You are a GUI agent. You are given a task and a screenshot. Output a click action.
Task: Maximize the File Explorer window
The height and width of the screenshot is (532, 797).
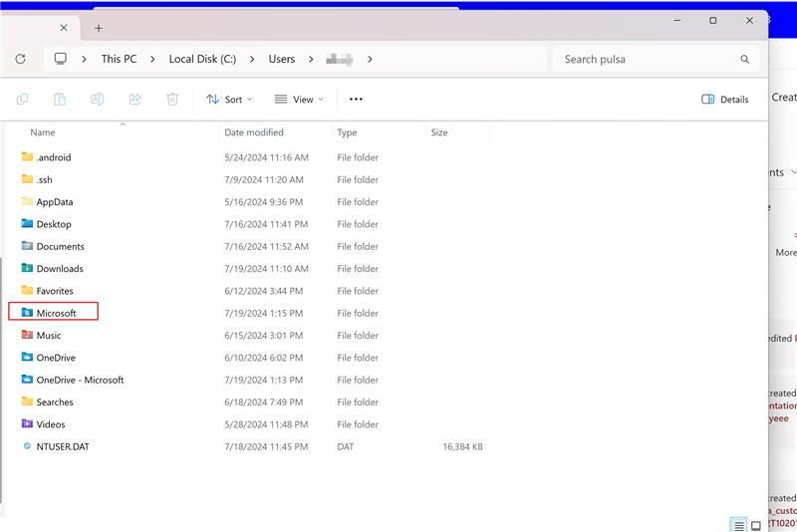[713, 20]
